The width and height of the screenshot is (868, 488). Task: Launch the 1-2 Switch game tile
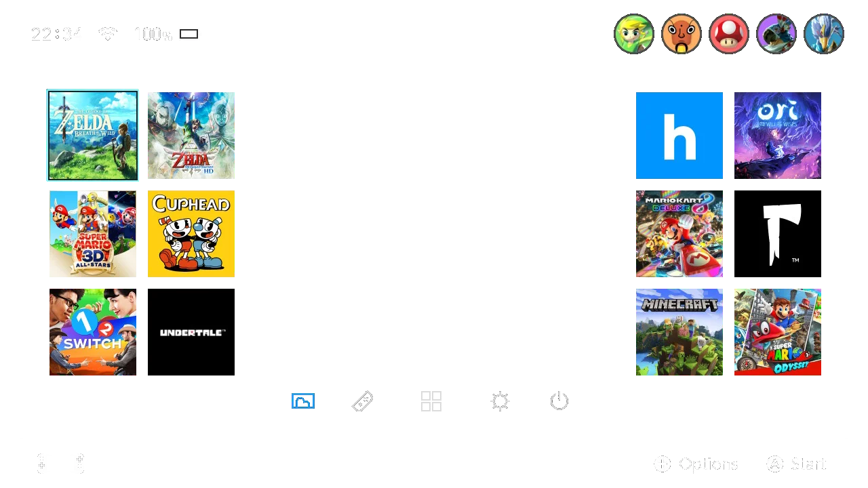click(x=93, y=332)
